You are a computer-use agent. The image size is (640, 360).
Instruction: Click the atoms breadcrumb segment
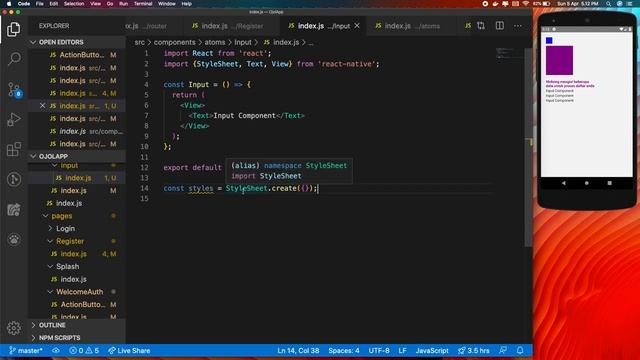(215, 42)
